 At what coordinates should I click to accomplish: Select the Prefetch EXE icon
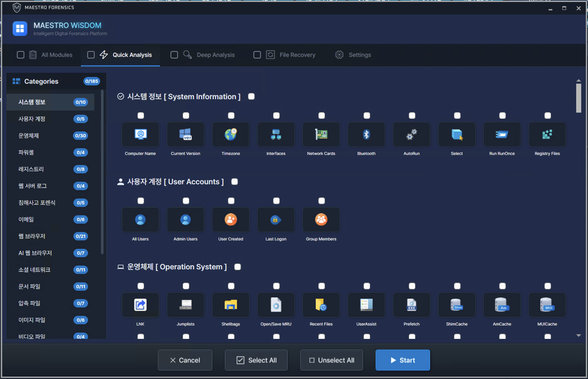point(411,305)
